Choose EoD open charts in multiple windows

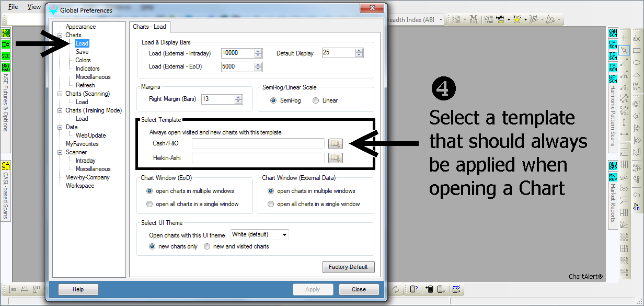150,191
